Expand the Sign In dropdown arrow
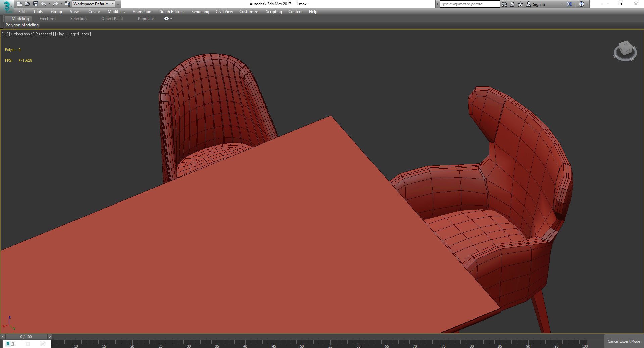This screenshot has width=644, height=348. pos(562,4)
